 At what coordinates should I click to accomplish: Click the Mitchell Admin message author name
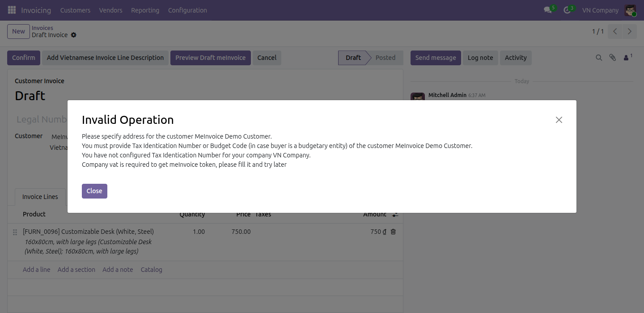[447, 95]
